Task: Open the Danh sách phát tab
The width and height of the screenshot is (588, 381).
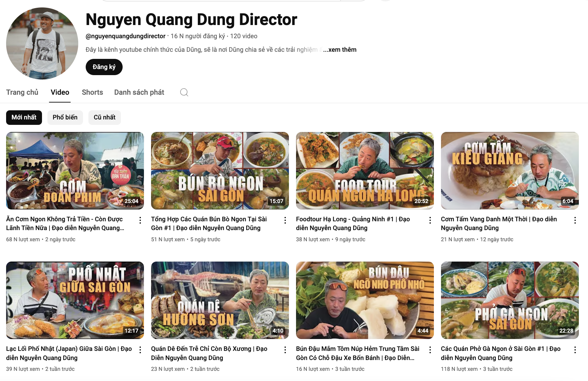Action: tap(139, 92)
